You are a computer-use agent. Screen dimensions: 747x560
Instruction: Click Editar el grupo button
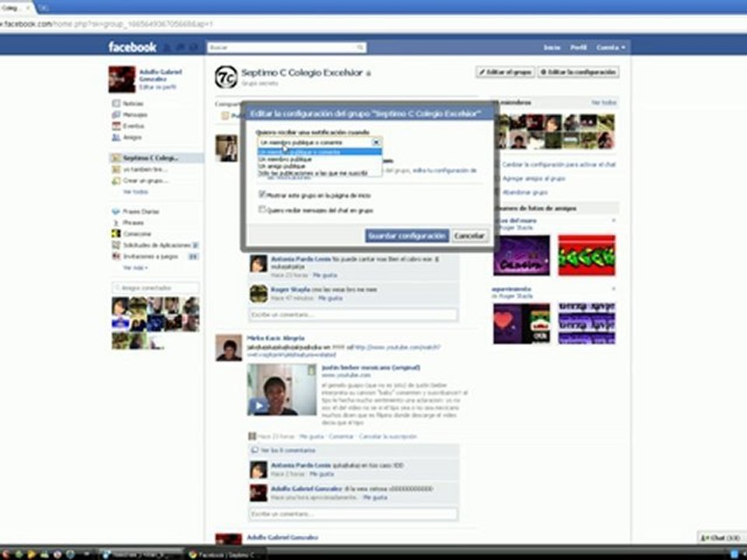coord(505,72)
